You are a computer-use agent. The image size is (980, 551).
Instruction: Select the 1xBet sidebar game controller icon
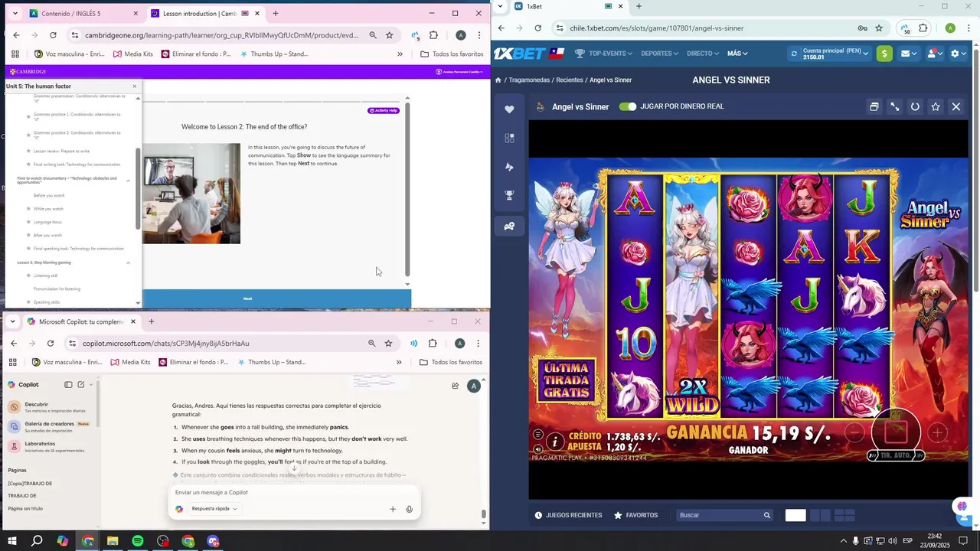click(509, 226)
